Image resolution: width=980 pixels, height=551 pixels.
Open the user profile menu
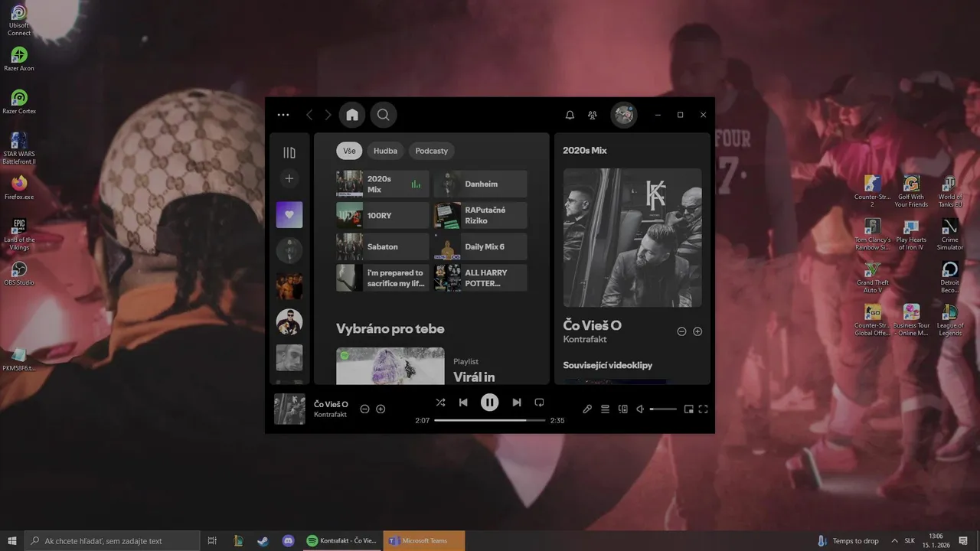pos(624,115)
